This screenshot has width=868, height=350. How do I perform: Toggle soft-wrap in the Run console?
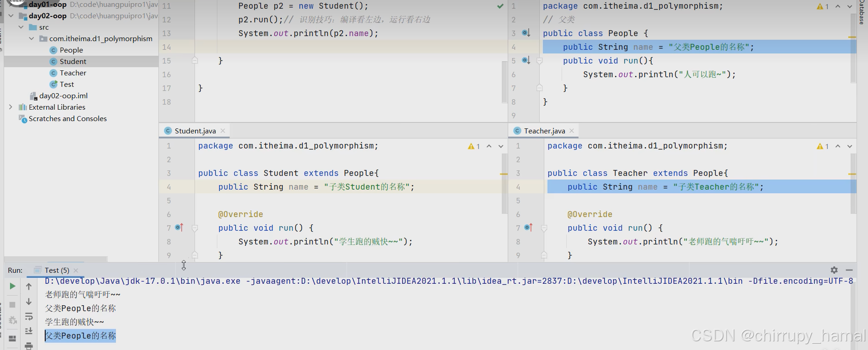pyautogui.click(x=29, y=317)
